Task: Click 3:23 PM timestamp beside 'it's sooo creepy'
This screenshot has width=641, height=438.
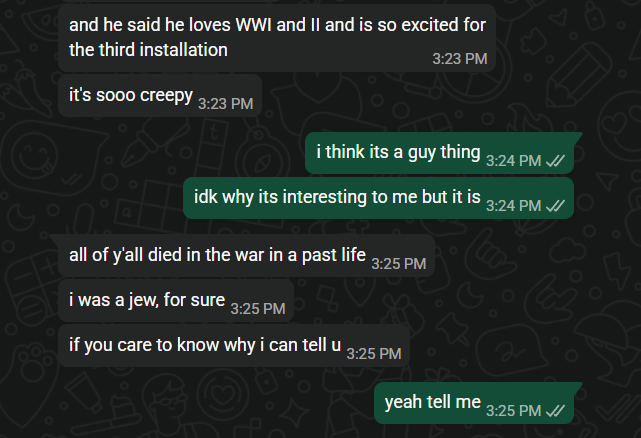Action: pos(226,104)
